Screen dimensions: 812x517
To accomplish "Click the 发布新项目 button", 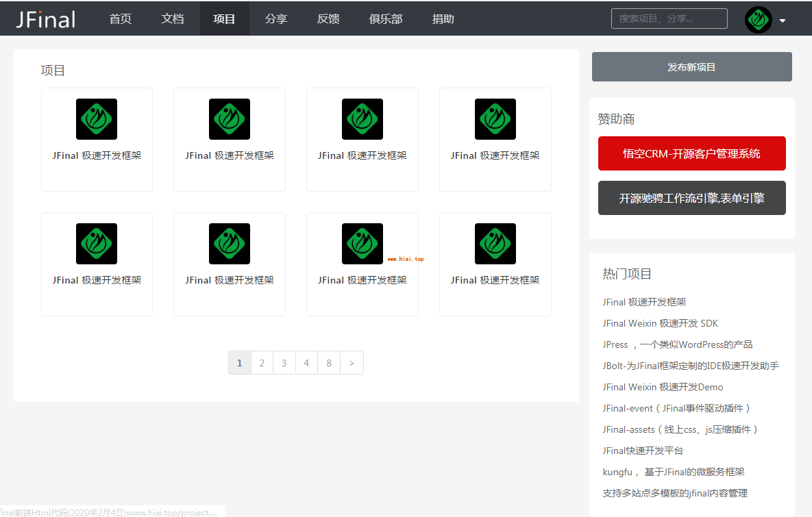I will pos(691,66).
